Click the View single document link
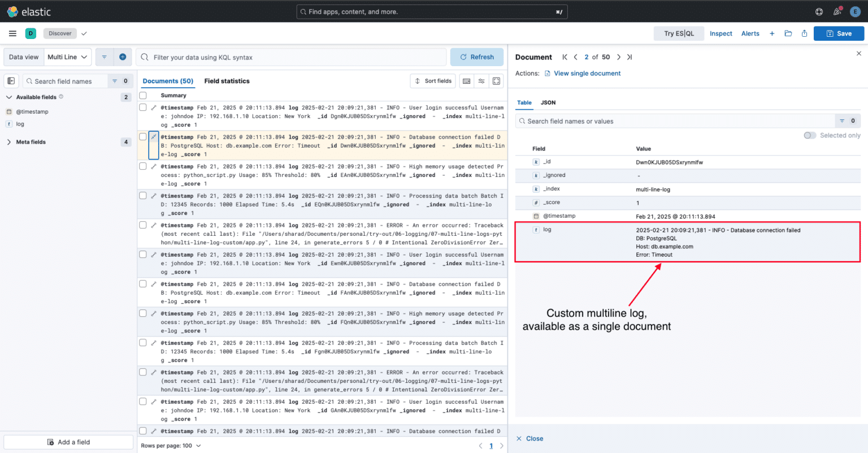The width and height of the screenshot is (868, 453). [x=587, y=73]
